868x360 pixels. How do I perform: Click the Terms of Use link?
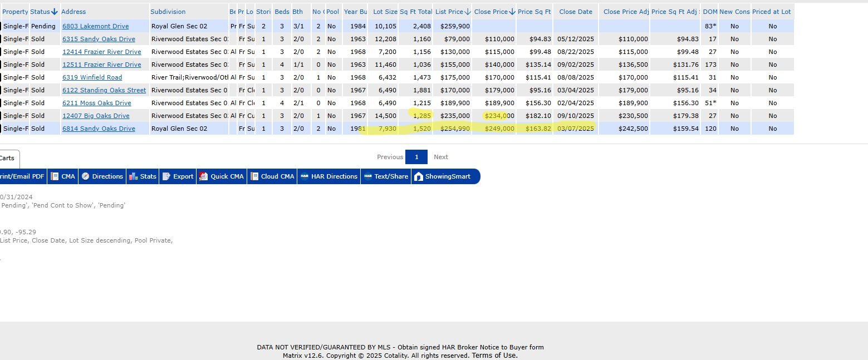[x=494, y=356]
